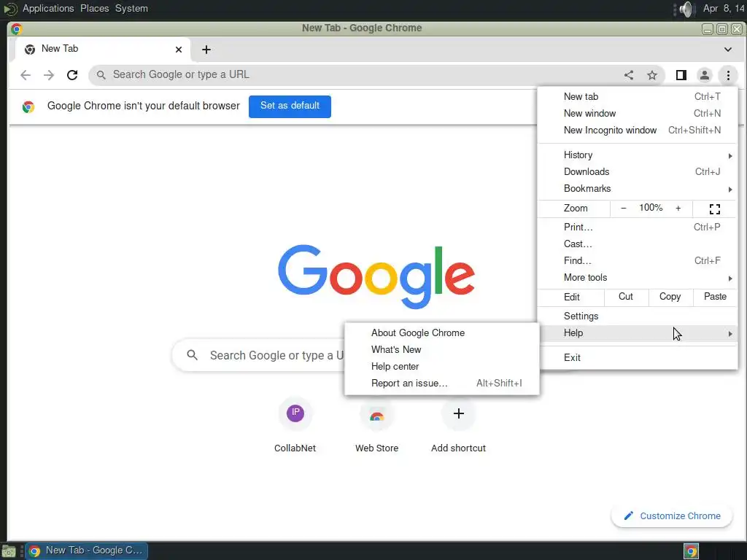This screenshot has width=747, height=560.
Task: Click Cut in Edit row
Action: point(625,297)
